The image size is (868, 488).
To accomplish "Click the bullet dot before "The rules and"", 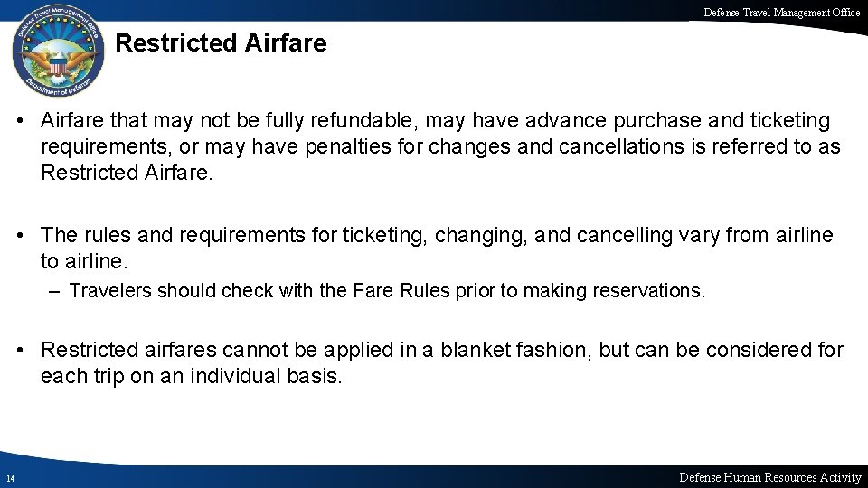I will coord(30,237).
